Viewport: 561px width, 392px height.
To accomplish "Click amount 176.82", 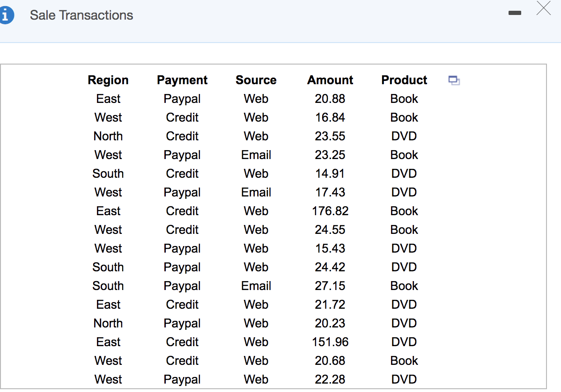I will click(x=330, y=211).
